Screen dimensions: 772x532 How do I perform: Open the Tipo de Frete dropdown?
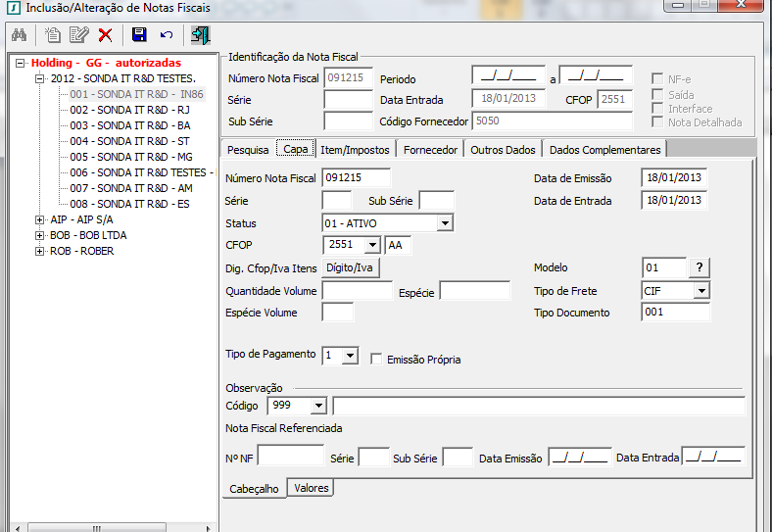pos(700,291)
